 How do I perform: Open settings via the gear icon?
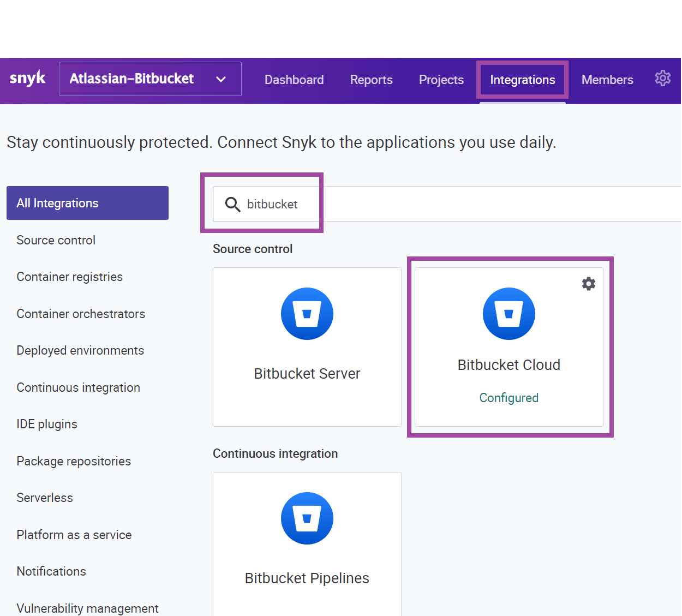point(663,78)
